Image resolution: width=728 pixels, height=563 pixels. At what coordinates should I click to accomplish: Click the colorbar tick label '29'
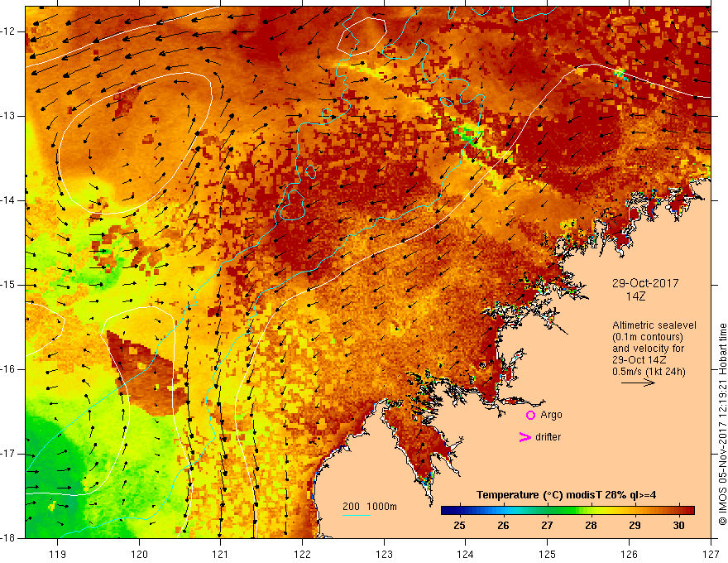(x=635, y=526)
